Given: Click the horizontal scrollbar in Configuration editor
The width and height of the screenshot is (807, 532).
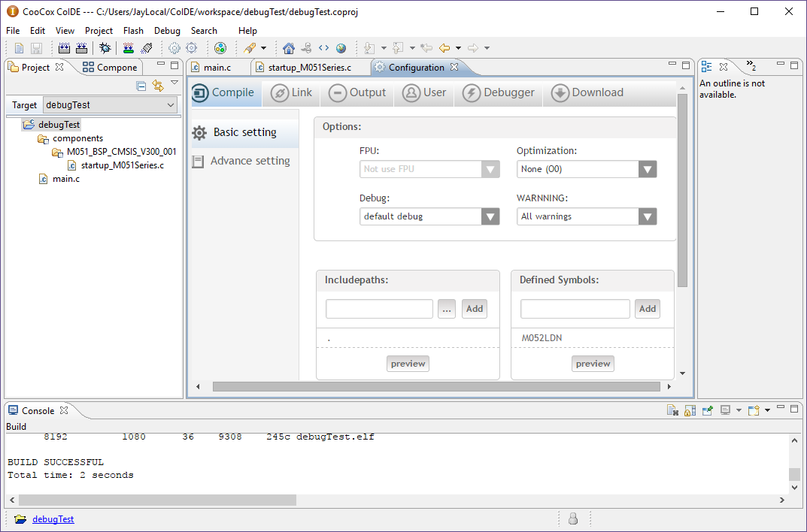Looking at the screenshot, I should [436, 386].
